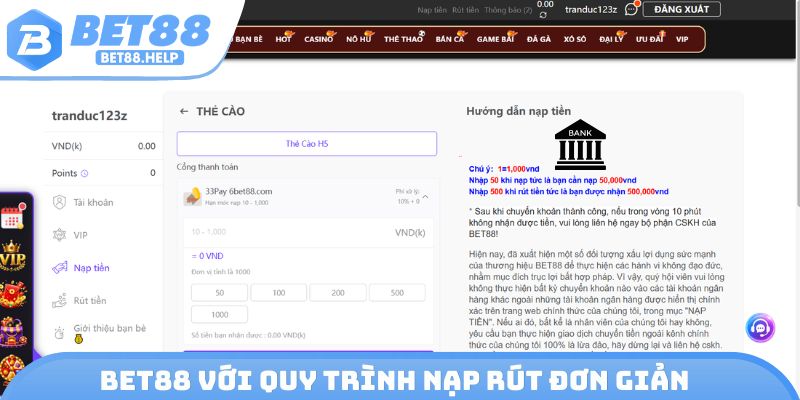800x400 pixels.
Task: Open the BẮN CÁ menu item
Action: [x=449, y=39]
